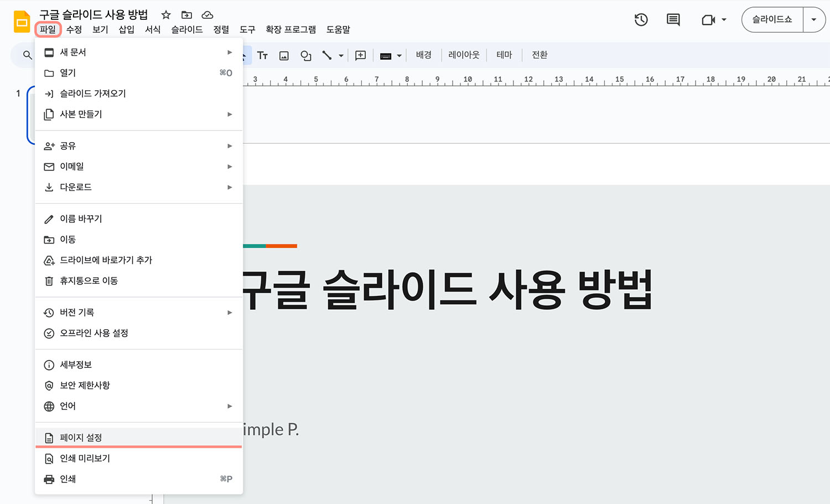Open the 삽입 menu
Image resolution: width=830 pixels, height=504 pixels.
[x=127, y=29]
